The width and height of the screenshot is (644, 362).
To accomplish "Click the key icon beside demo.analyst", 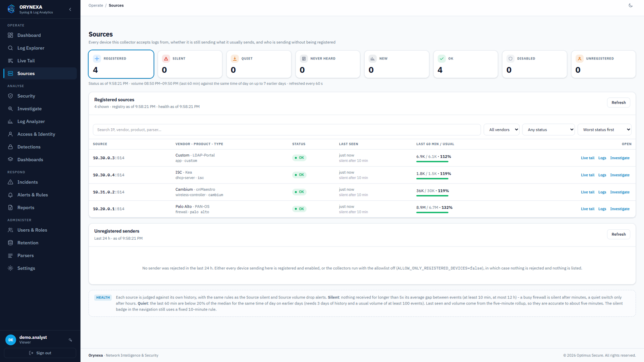I will [70, 340].
